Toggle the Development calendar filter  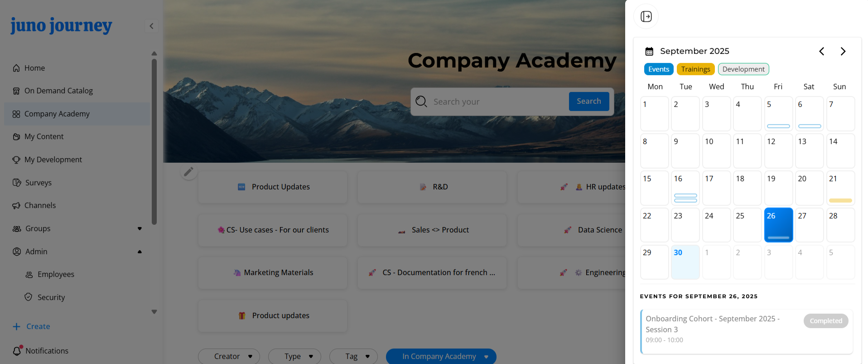click(x=743, y=69)
